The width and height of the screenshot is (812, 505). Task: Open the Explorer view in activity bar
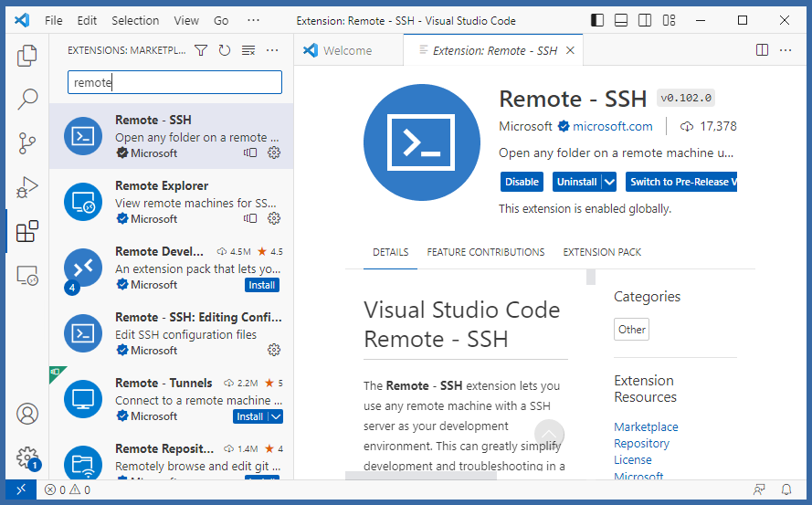click(x=26, y=55)
